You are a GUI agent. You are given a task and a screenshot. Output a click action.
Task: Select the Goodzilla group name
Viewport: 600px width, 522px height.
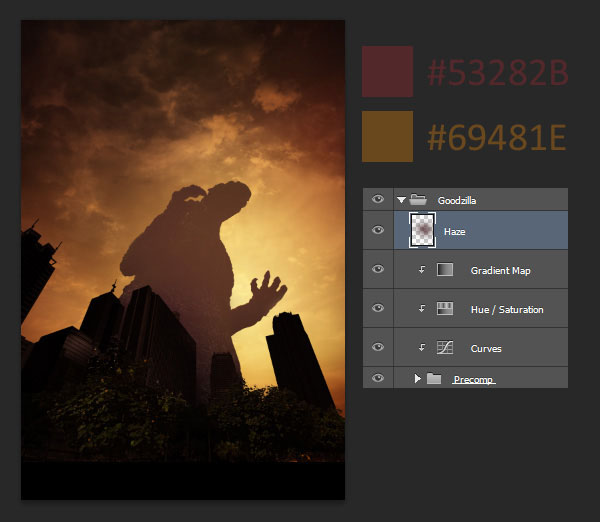[x=457, y=201]
